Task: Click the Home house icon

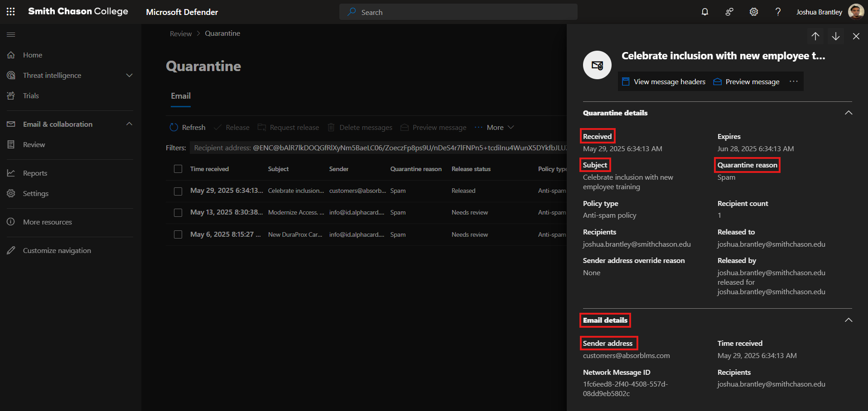Action: 11,55
